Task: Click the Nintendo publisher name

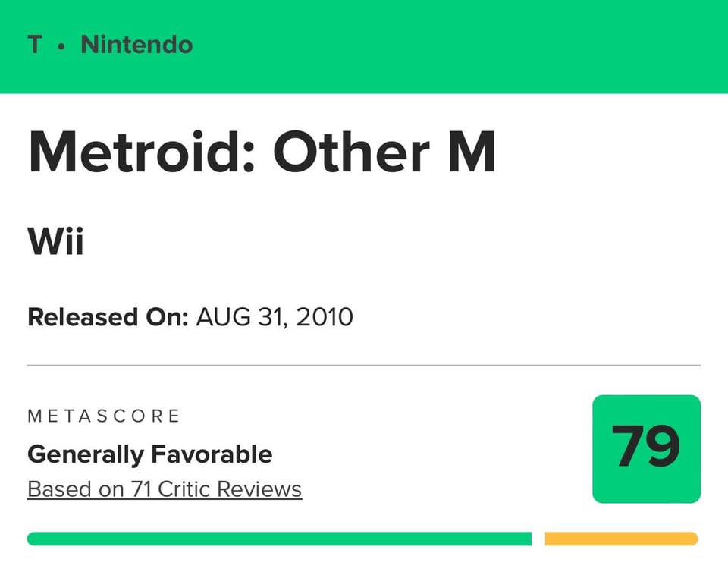Action: pyautogui.click(x=136, y=45)
